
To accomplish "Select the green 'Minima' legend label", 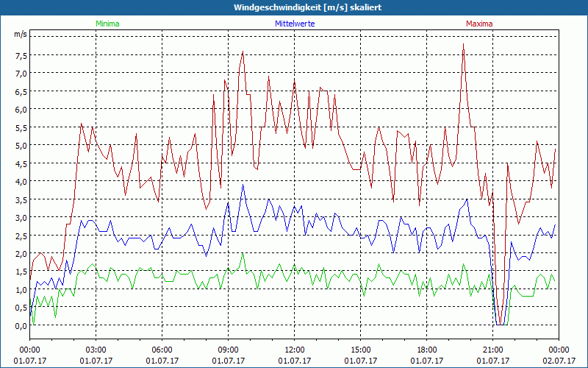I will (x=107, y=24).
